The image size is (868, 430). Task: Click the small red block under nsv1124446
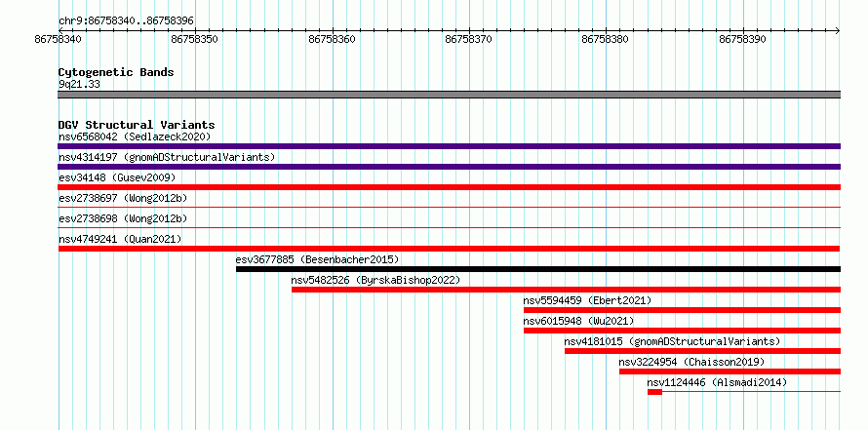tap(654, 392)
